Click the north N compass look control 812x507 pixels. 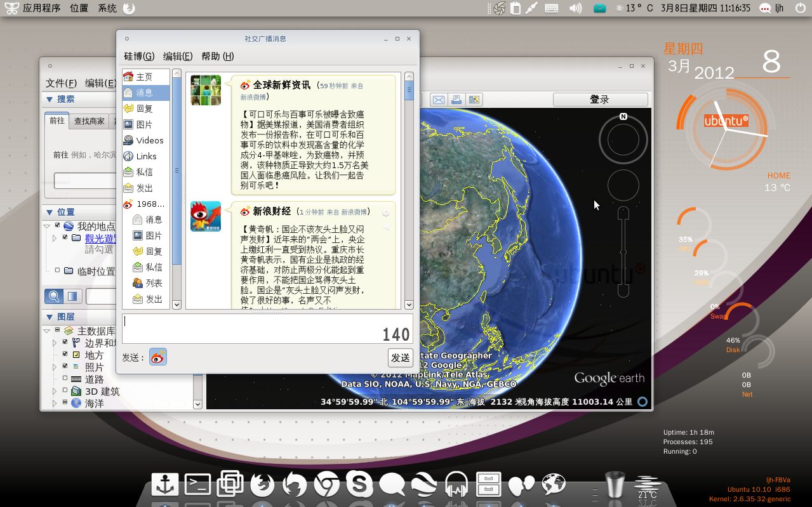(x=623, y=139)
